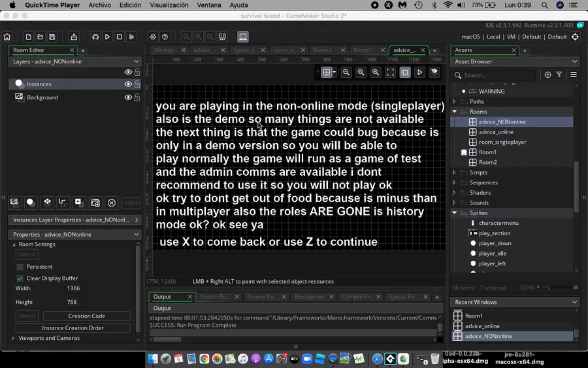
Task: Toggle laptop mode in top toolbar
Action: point(243,37)
